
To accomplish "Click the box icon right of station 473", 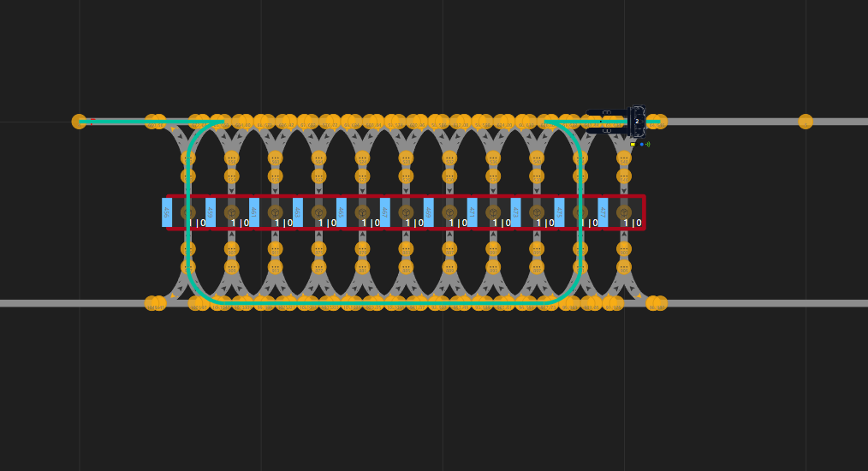I will point(537,212).
